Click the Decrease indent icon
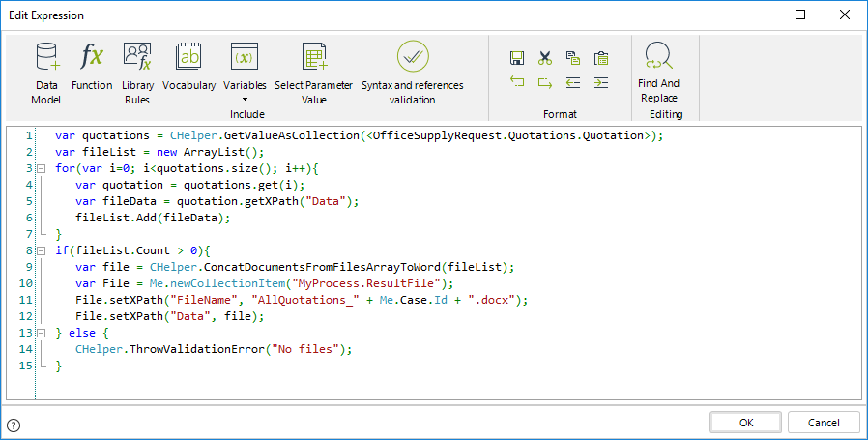This screenshot has height=440, width=868. point(573,82)
